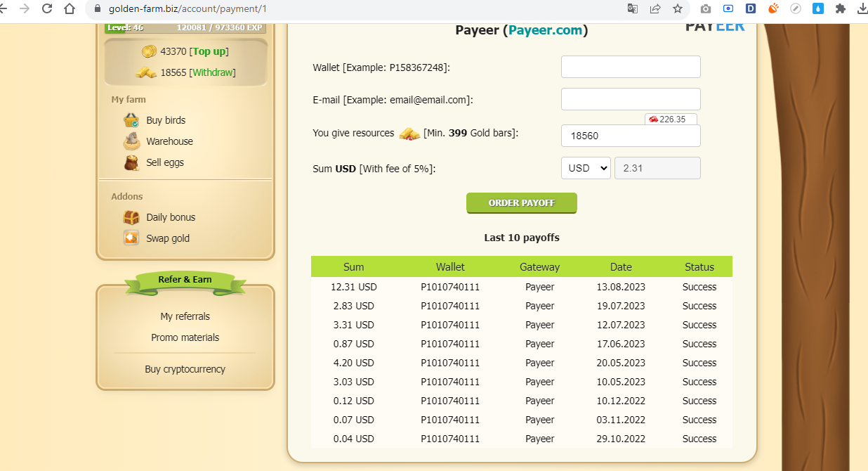Click the gold bars balance icon
Screen dimensions: 868x471
pos(146,72)
